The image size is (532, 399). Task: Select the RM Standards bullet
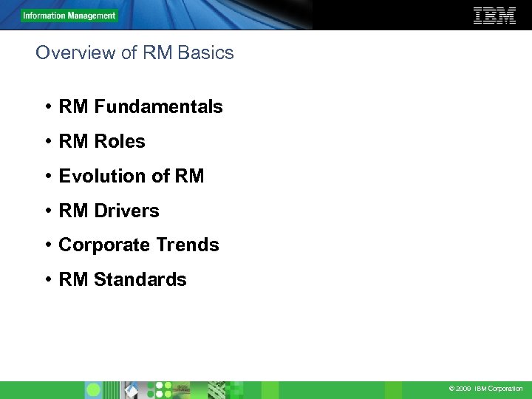click(123, 279)
